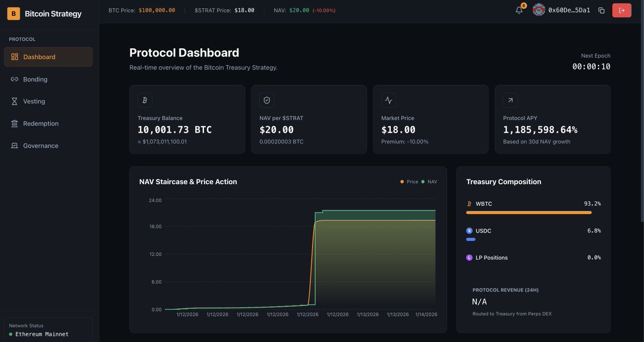Open notifications via the bell icon
Image resolution: width=644 pixels, height=342 pixels.
(517, 10)
